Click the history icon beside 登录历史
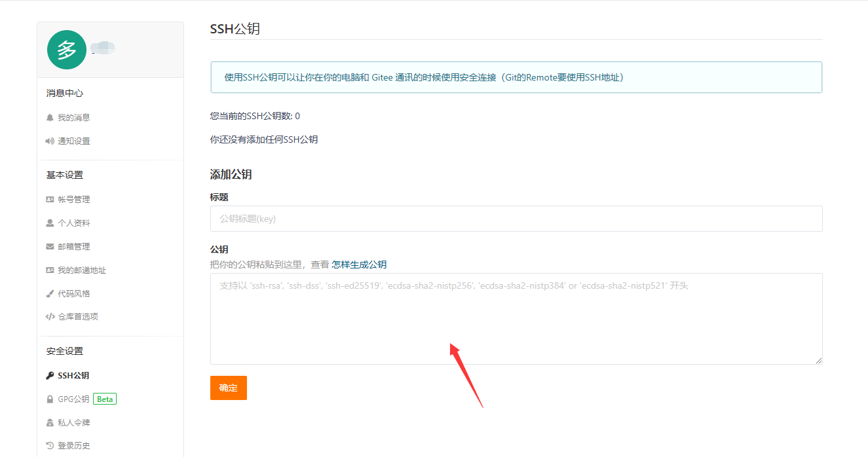Screen dimensions: 868x457 pos(50,446)
